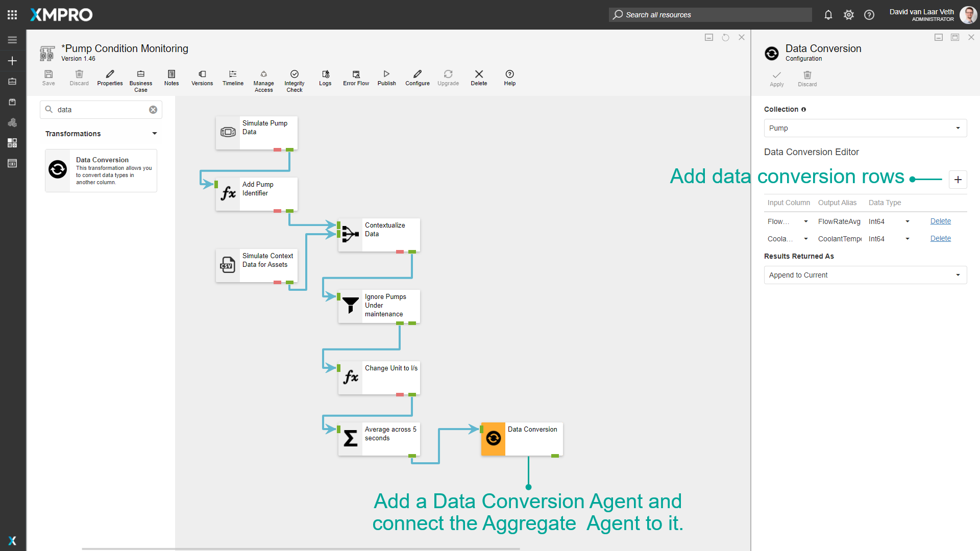980x551 pixels.
Task: Click the notifications bell icon
Action: point(828,15)
